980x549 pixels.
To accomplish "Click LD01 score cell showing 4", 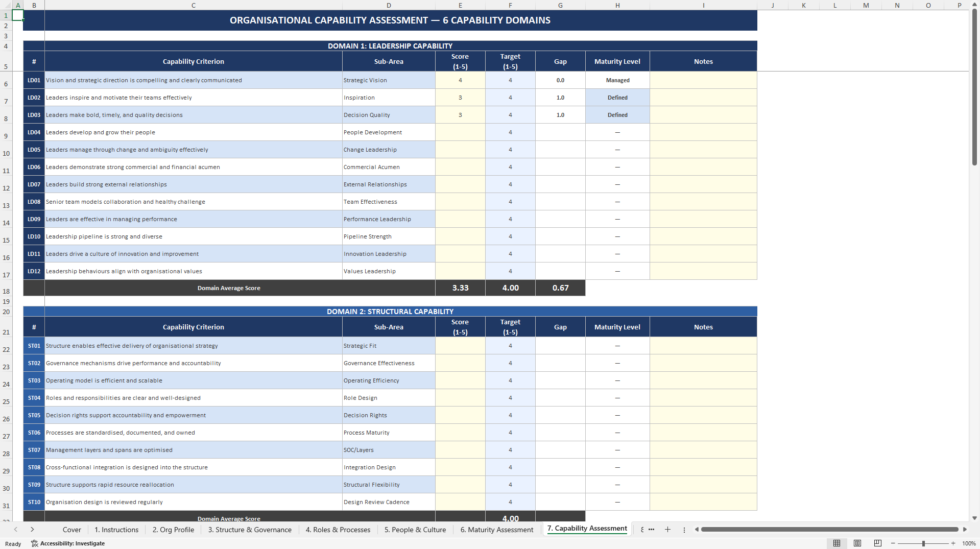I will pos(460,80).
